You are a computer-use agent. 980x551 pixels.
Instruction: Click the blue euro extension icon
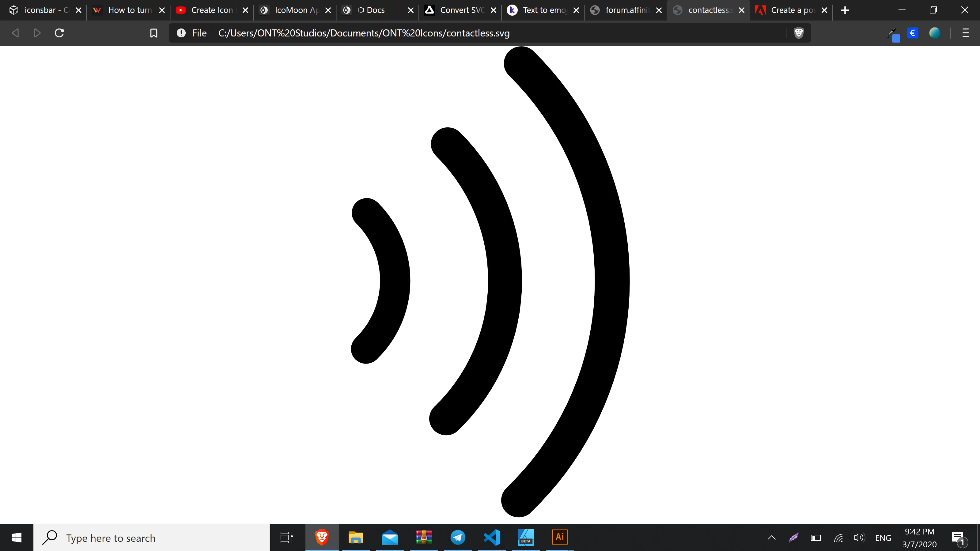coord(912,33)
